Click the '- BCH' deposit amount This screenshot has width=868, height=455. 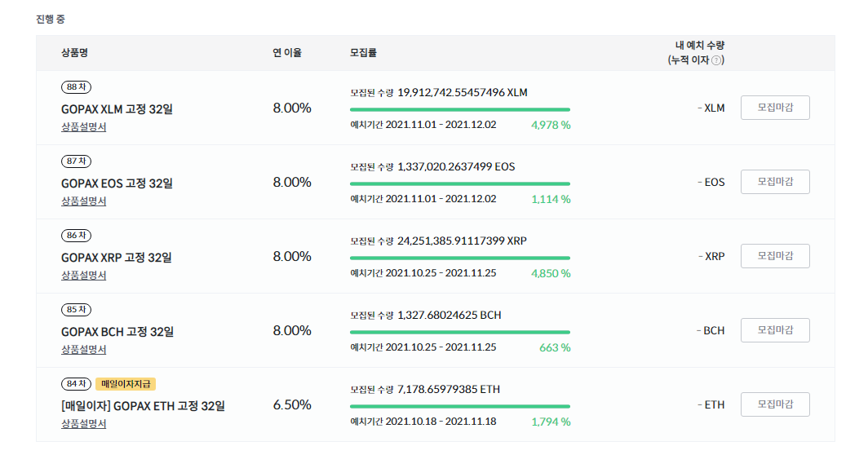(x=711, y=330)
